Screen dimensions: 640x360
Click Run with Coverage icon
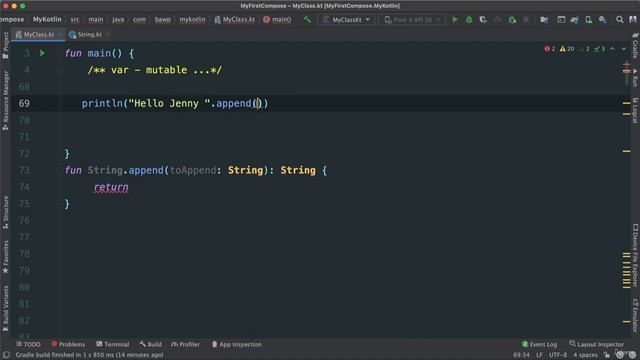[x=483, y=20]
